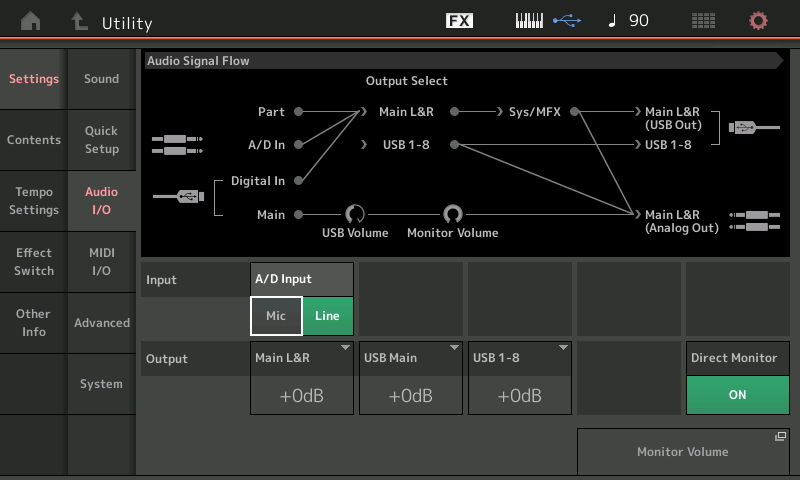Viewport: 800px width, 480px height.
Task: Click the USB input cable icon
Action: click(179, 196)
